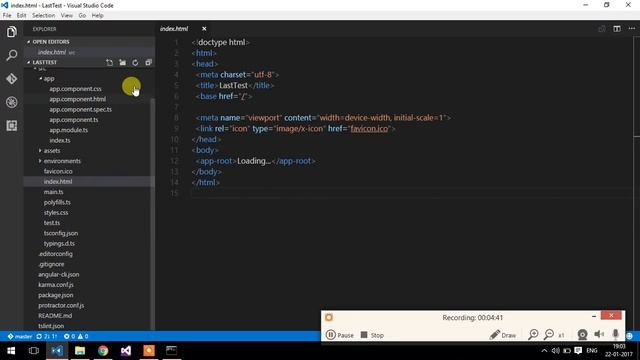Open the Extensions view in activity bar
640x360 pixels.
11,125
